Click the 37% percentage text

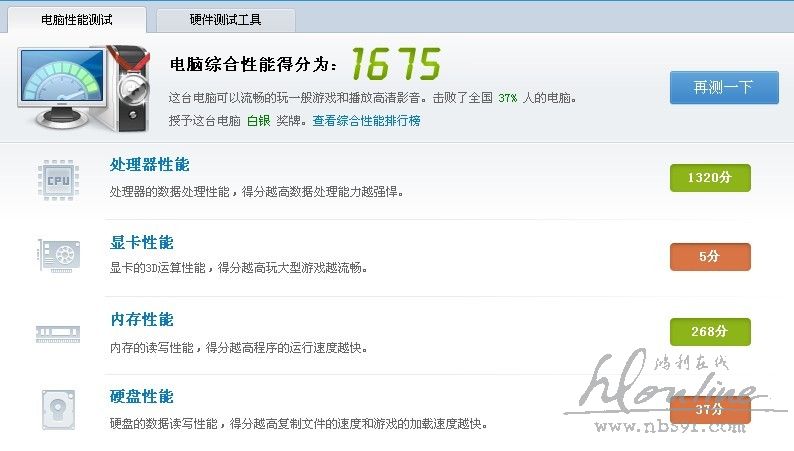click(x=507, y=98)
